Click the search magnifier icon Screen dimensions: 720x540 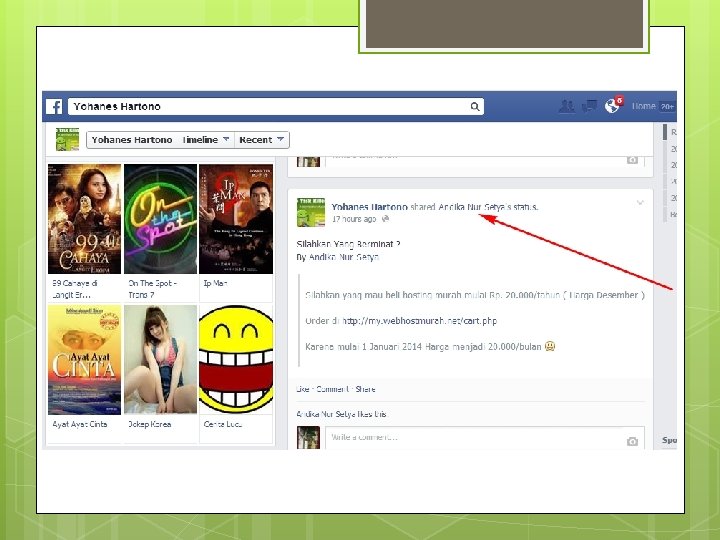[475, 107]
